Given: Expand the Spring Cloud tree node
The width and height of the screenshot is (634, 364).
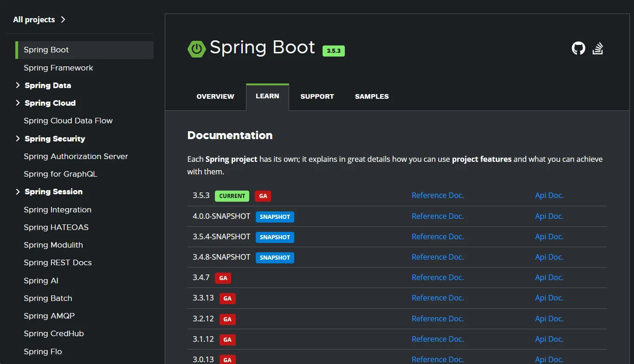Looking at the screenshot, I should click(x=18, y=103).
